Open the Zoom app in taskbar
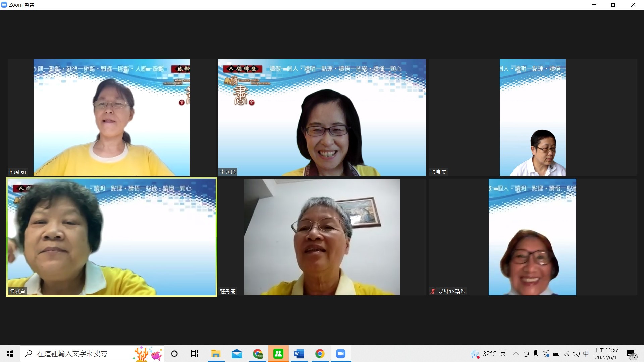 (340, 354)
